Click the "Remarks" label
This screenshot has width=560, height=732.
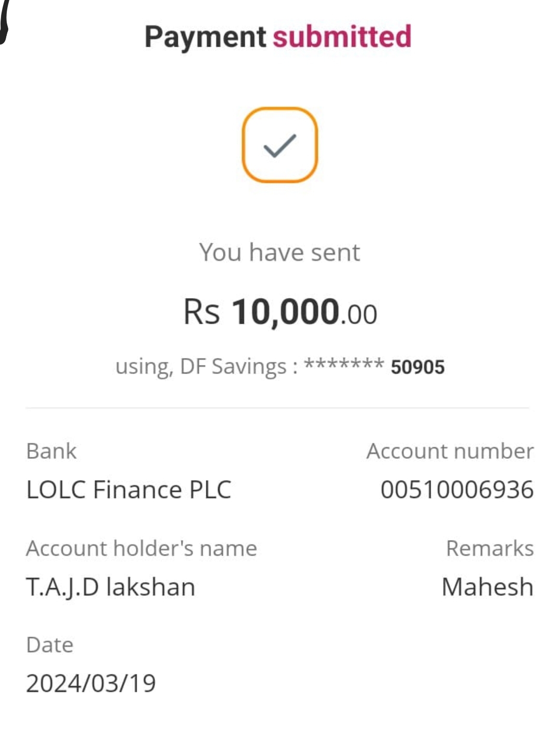point(489,548)
